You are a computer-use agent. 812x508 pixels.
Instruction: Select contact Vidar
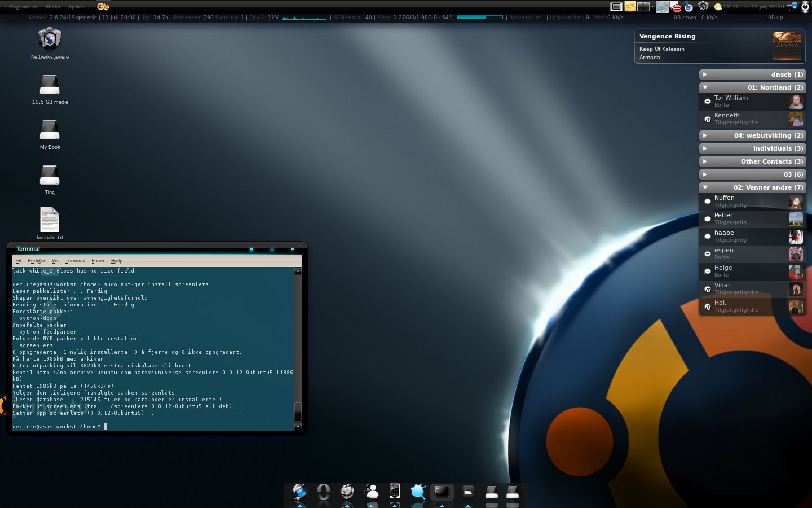753,289
